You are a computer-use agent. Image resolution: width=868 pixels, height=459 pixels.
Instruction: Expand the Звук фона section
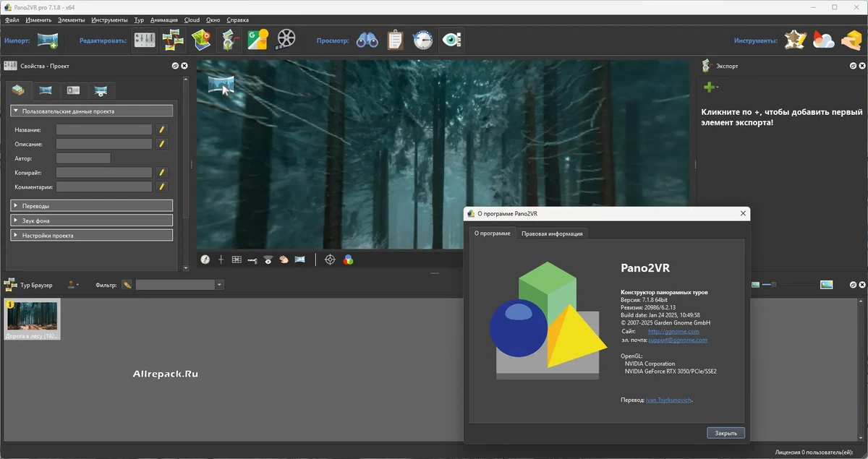tap(91, 220)
